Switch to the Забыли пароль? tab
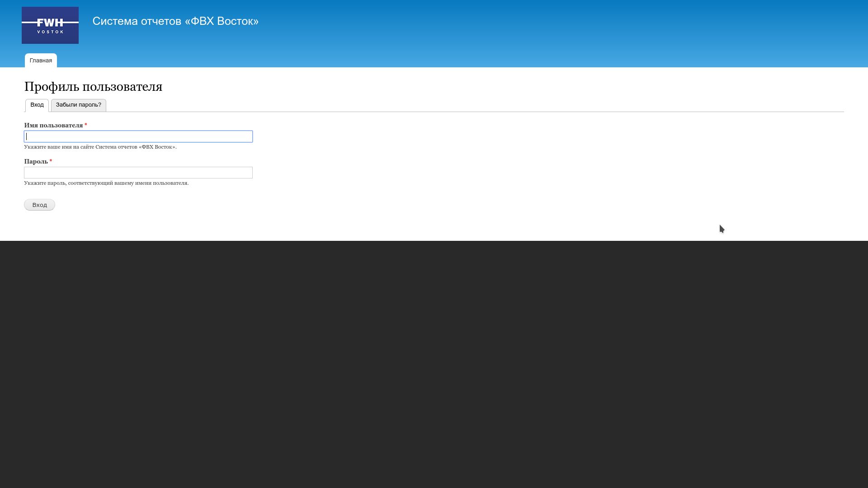This screenshot has width=868, height=488. point(79,105)
